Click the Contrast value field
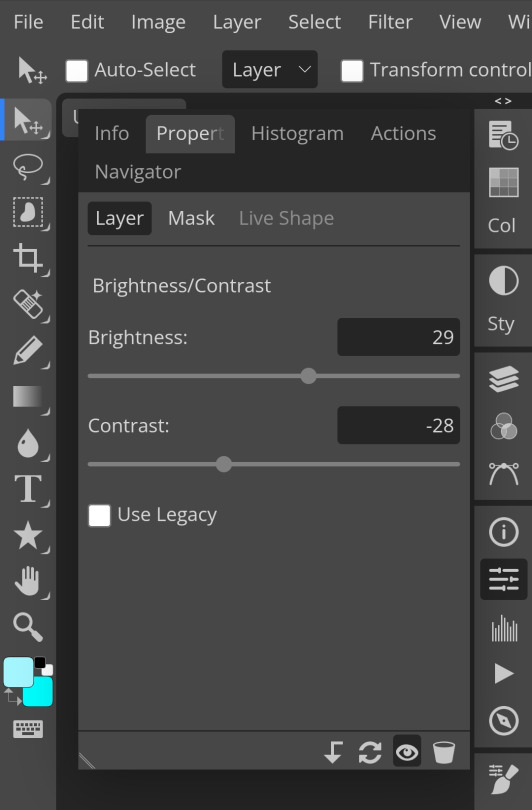Viewport: 532px width, 810px height. pyautogui.click(x=398, y=425)
